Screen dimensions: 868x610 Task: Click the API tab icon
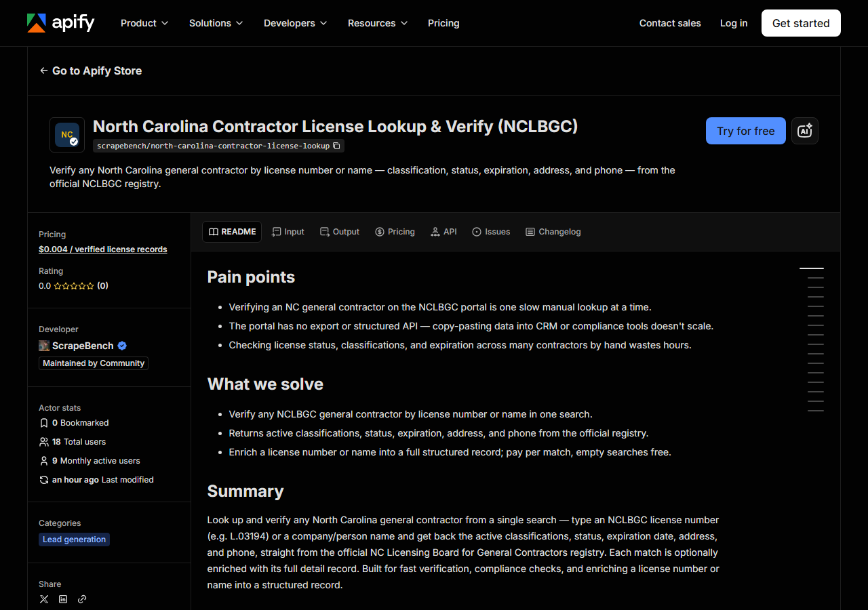[x=435, y=232]
